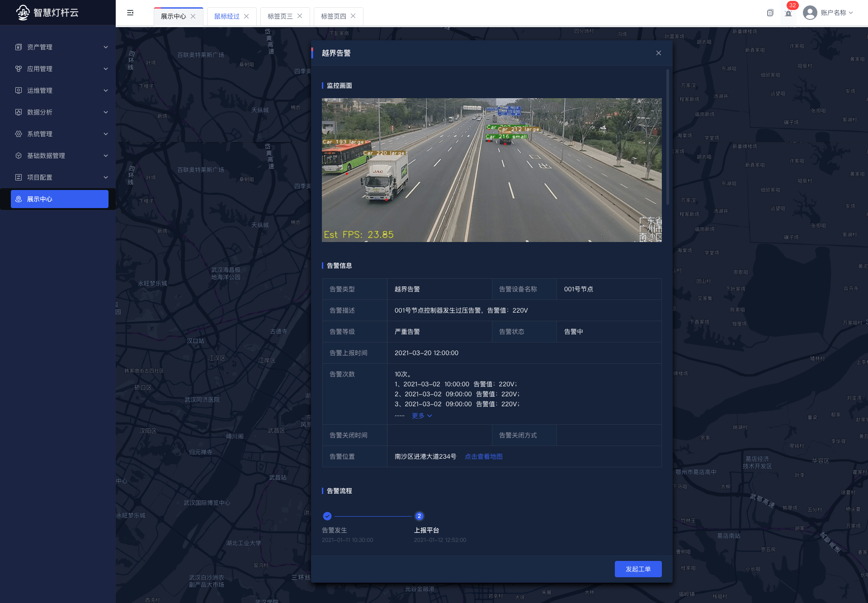
Task: Click the 发起工单 button
Action: click(638, 569)
